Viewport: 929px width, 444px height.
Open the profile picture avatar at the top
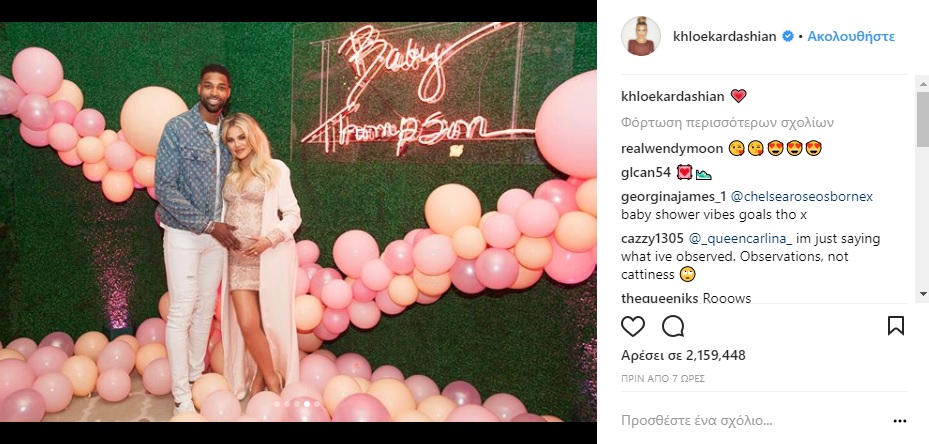(640, 36)
